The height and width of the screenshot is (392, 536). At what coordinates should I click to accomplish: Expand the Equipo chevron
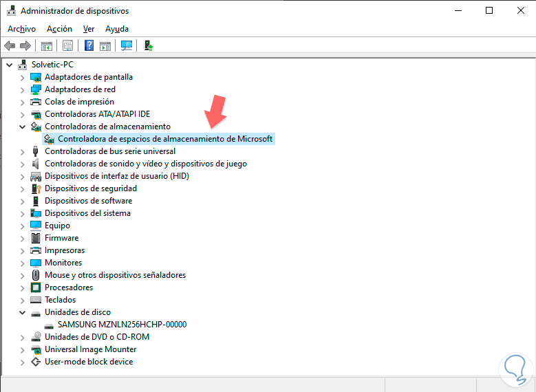point(22,226)
